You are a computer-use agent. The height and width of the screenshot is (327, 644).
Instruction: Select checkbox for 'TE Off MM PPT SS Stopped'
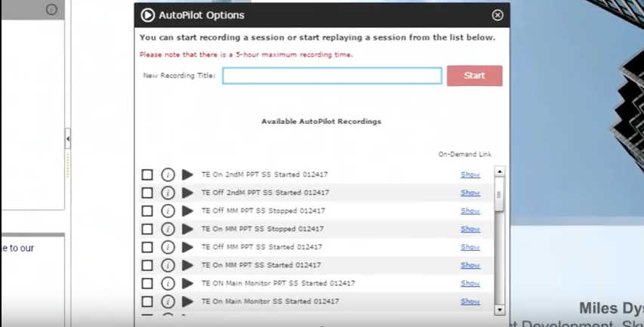[147, 211]
